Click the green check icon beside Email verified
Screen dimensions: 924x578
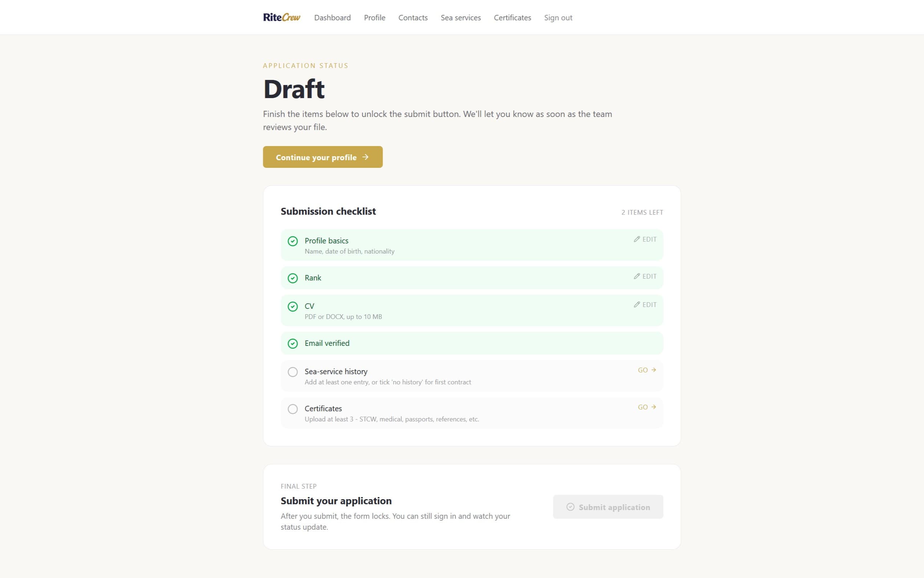(293, 343)
